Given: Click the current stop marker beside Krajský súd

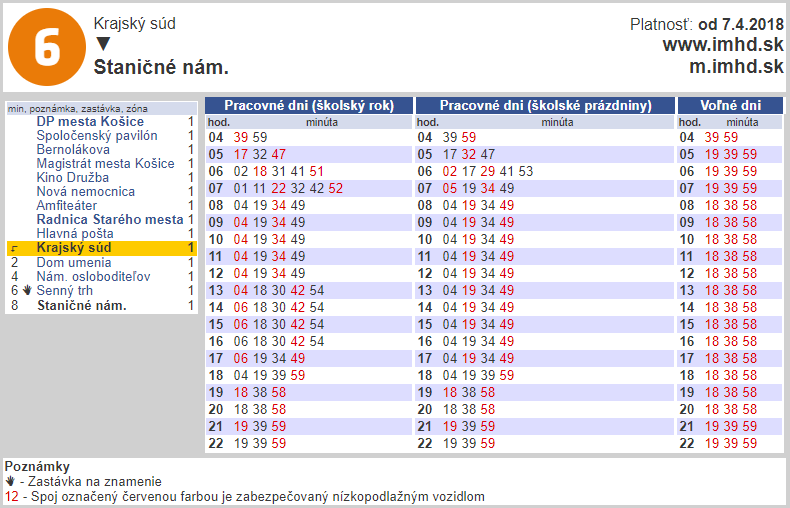Looking at the screenshot, I should 14,248.
